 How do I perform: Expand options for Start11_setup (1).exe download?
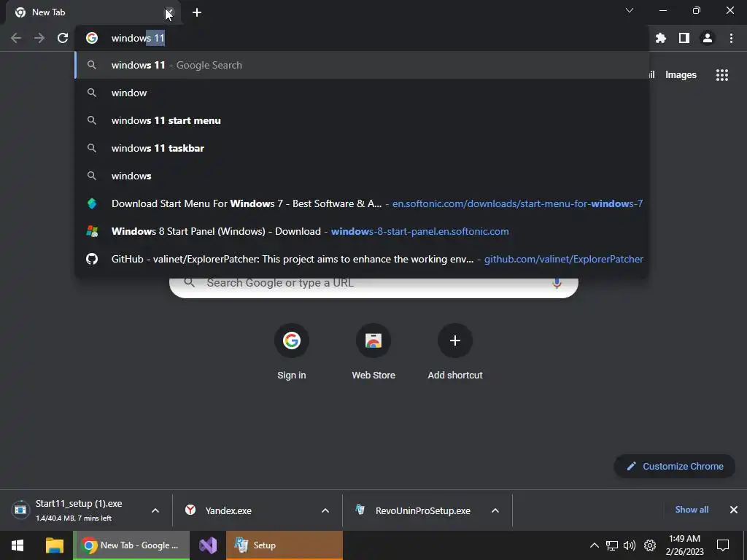[x=155, y=510]
